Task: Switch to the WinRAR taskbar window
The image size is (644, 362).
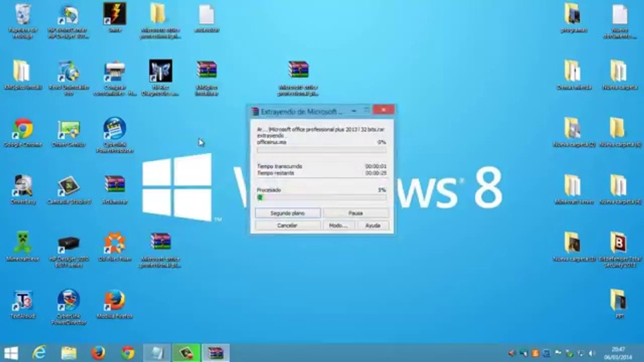Action: (x=215, y=353)
